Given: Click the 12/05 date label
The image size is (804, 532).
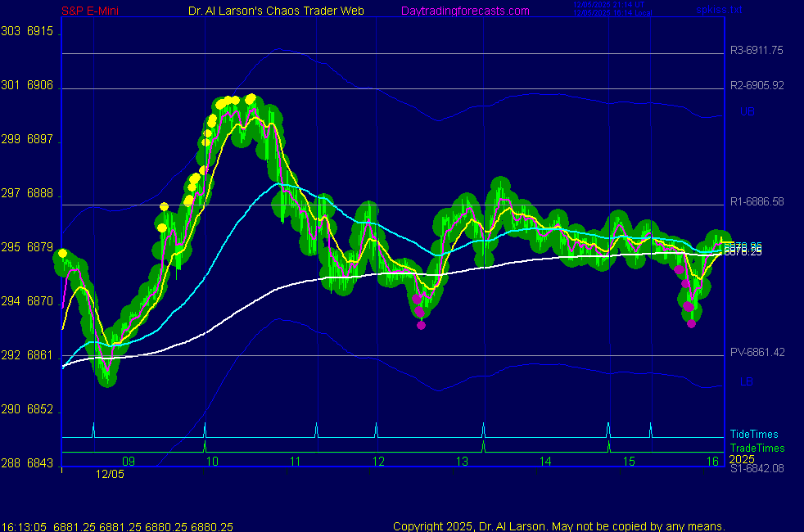Looking at the screenshot, I should click(x=110, y=474).
